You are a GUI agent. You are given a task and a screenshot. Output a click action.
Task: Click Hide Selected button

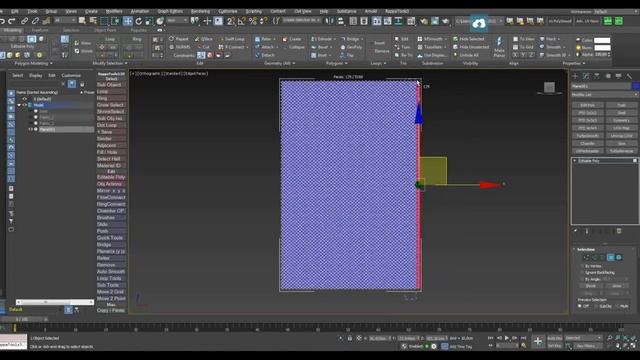pyautogui.click(x=468, y=39)
